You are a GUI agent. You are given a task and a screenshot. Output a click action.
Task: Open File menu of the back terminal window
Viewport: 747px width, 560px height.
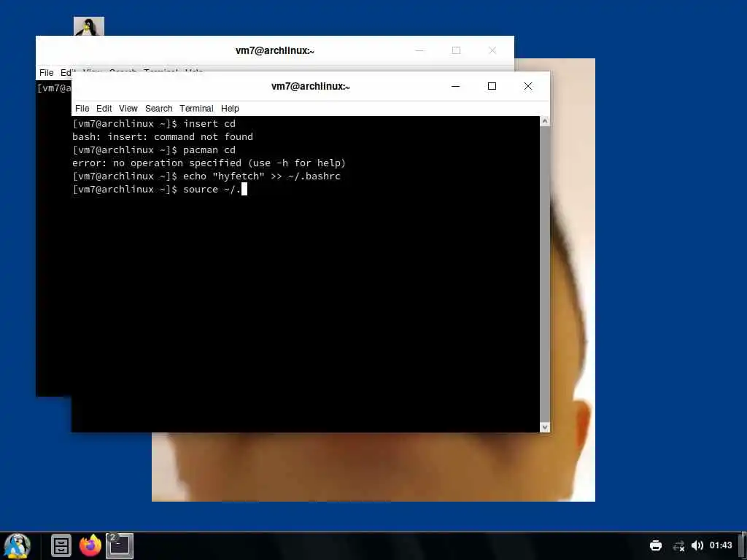click(x=46, y=73)
